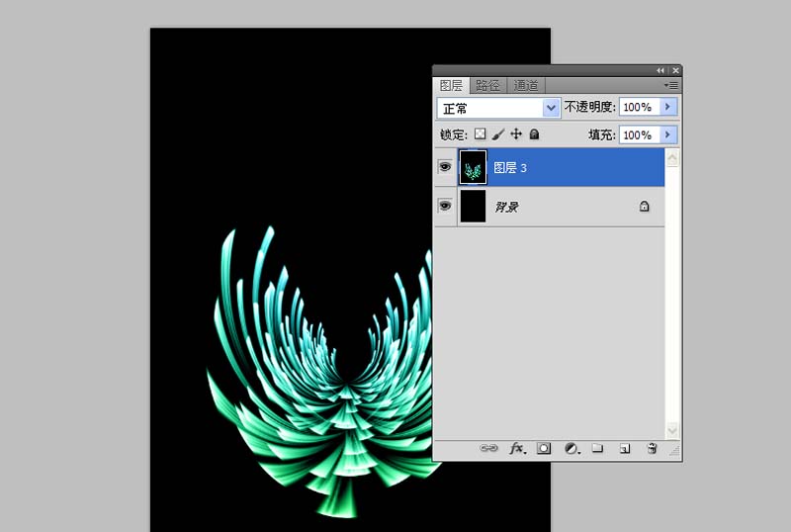Image resolution: width=791 pixels, height=532 pixels.
Task: Click the create new layer icon
Action: [x=624, y=448]
